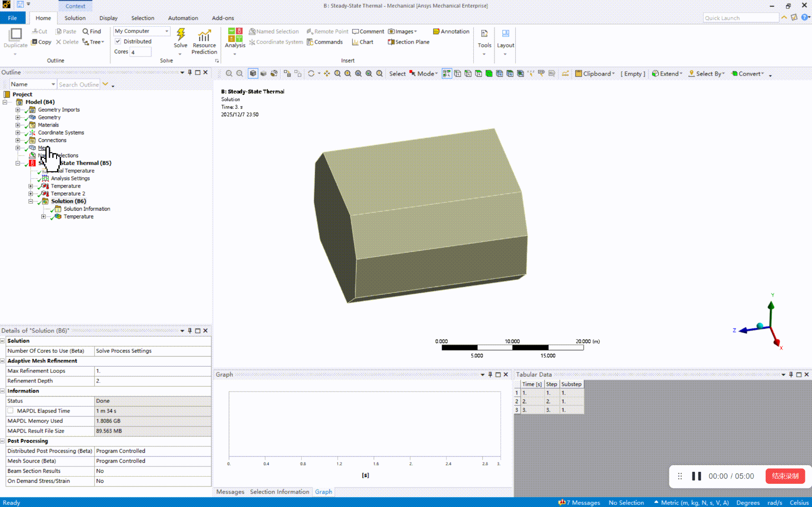This screenshot has width=812, height=507.
Task: Click the Solve lightning bolt icon
Action: point(180,34)
